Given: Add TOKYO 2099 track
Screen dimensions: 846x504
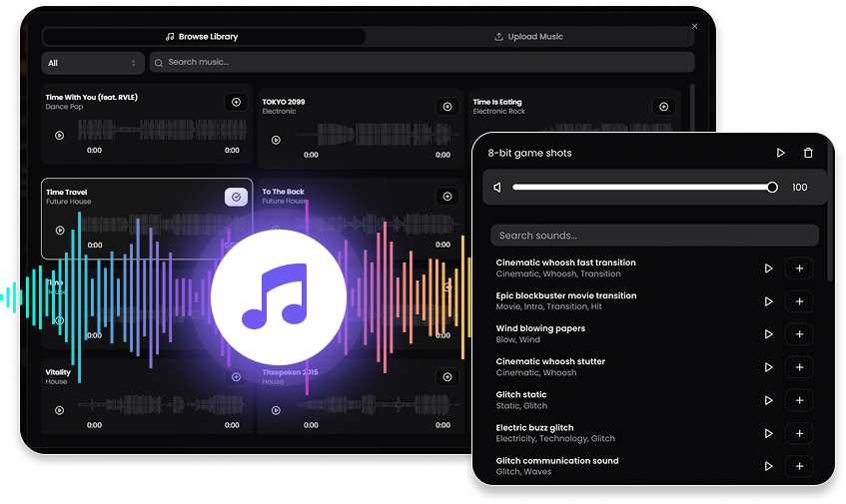Looking at the screenshot, I should click(446, 107).
